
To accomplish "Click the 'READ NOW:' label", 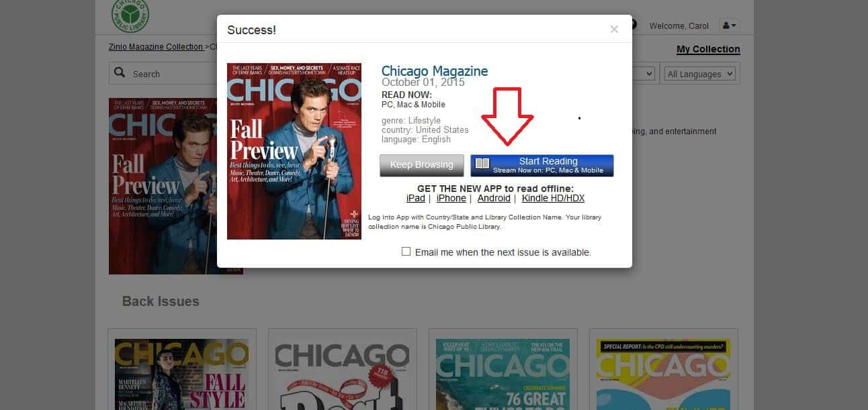I will (x=406, y=95).
